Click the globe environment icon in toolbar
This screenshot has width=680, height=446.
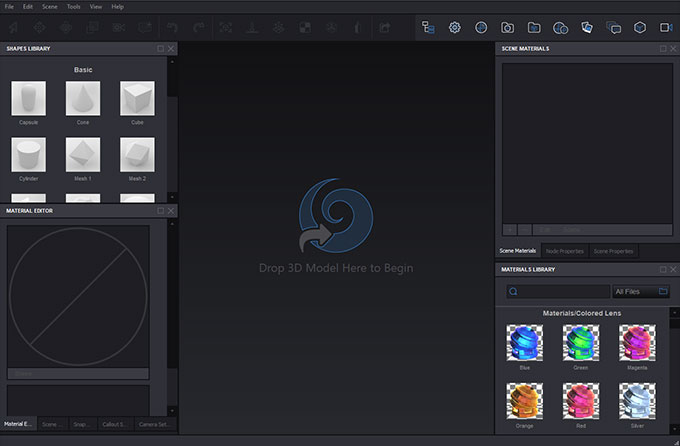click(x=481, y=27)
